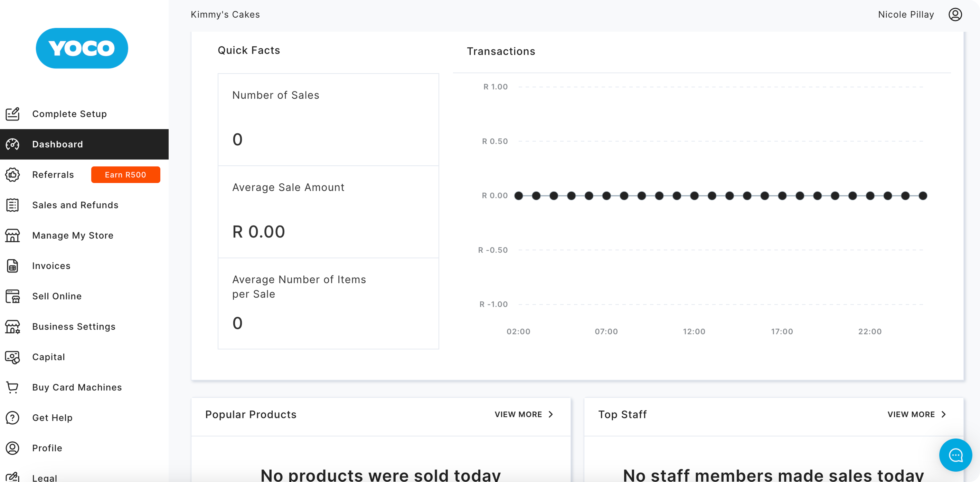Click the Manage My Store shop icon
The width and height of the screenshot is (980, 482).
[x=12, y=235]
